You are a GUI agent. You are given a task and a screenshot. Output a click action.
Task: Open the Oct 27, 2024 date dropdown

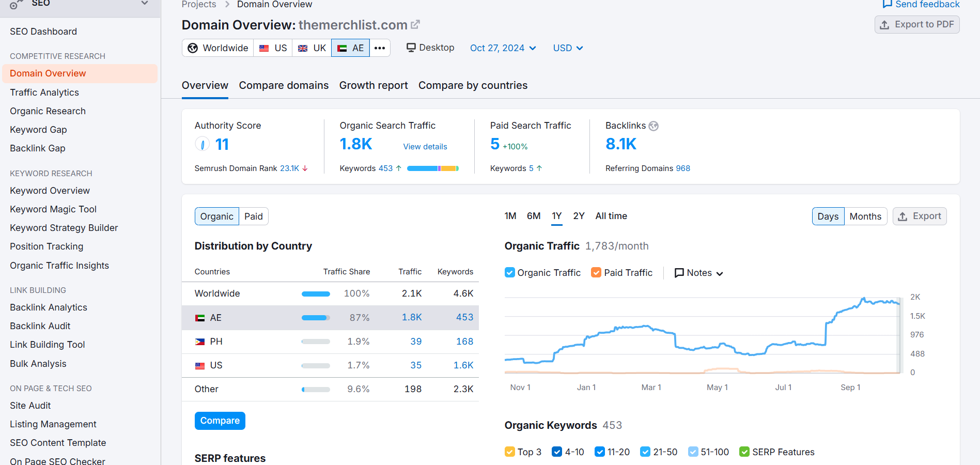click(x=503, y=48)
